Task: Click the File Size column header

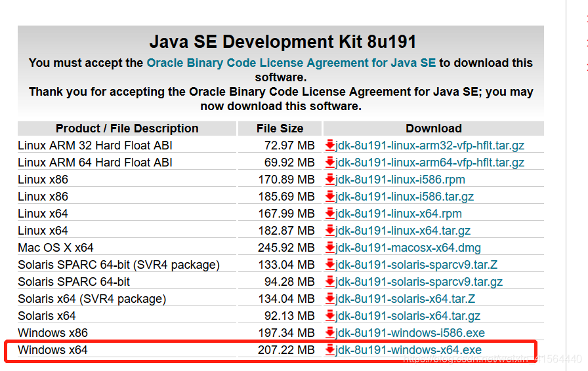Action: click(280, 128)
